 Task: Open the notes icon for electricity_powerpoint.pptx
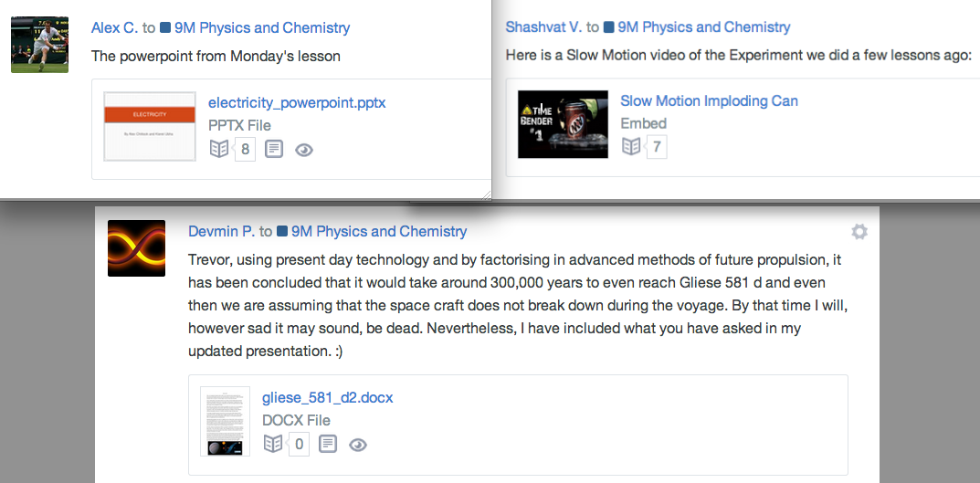pyautogui.click(x=274, y=149)
